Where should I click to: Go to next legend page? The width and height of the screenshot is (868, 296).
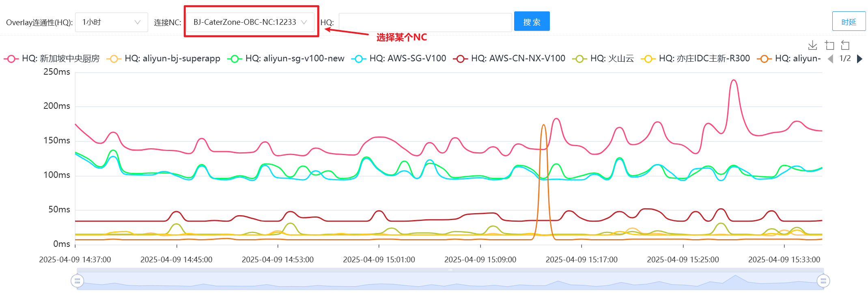click(x=859, y=59)
